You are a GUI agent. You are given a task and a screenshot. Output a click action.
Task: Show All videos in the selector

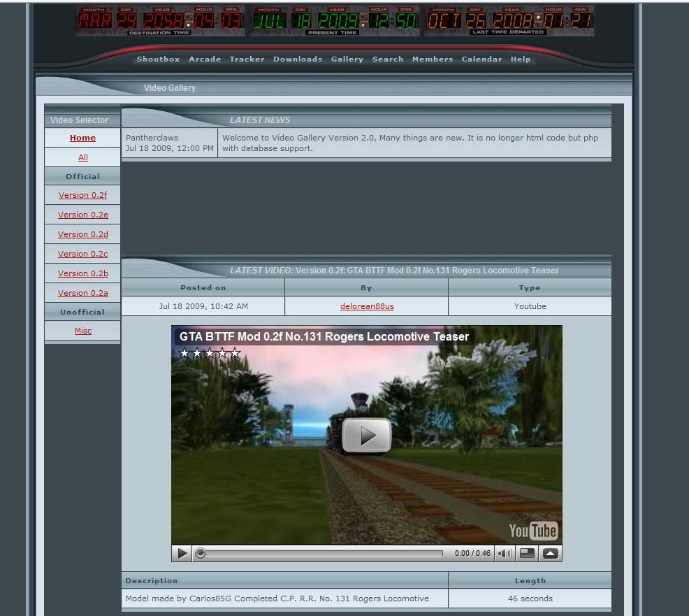83,157
